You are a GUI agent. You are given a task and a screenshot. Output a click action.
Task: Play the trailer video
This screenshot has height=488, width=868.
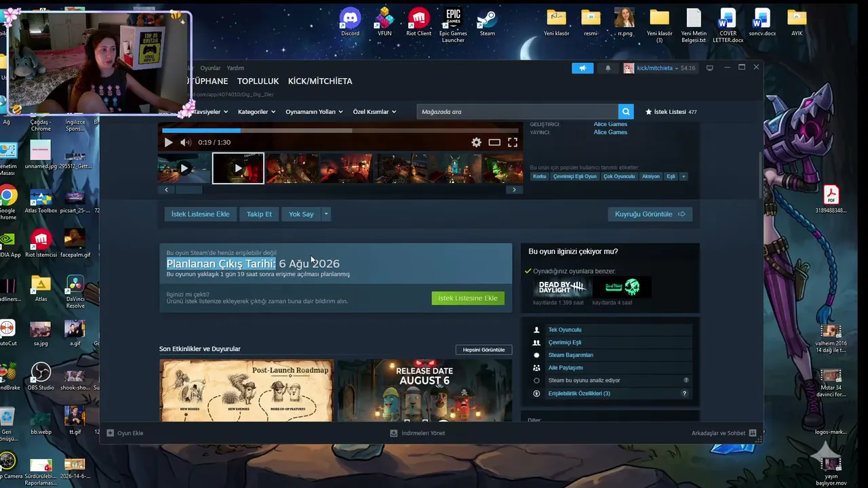pos(168,142)
